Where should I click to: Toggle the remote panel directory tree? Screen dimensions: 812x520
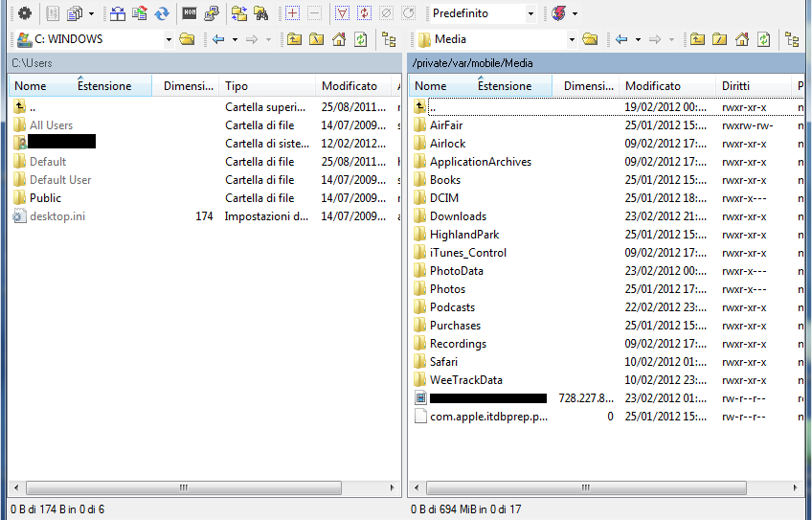click(791, 39)
